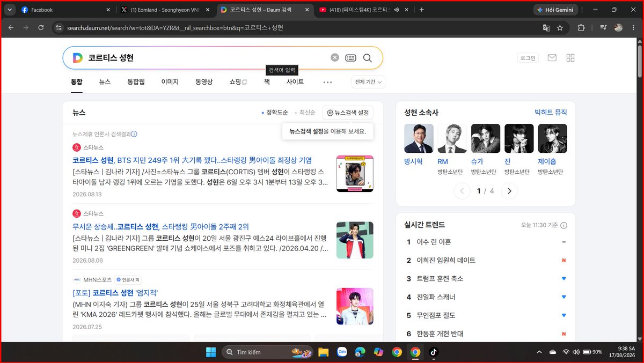This screenshot has width=644, height=363.
Task: Switch to the YouTube 페이스캠4K browser tab
Action: 363,10
